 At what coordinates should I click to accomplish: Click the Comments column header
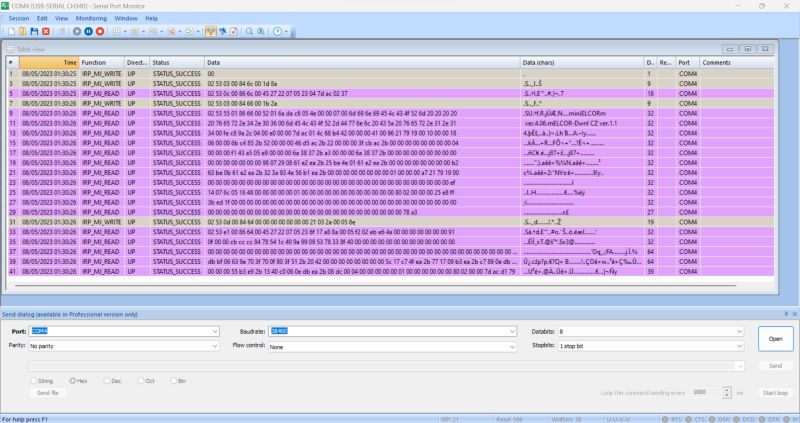point(737,62)
